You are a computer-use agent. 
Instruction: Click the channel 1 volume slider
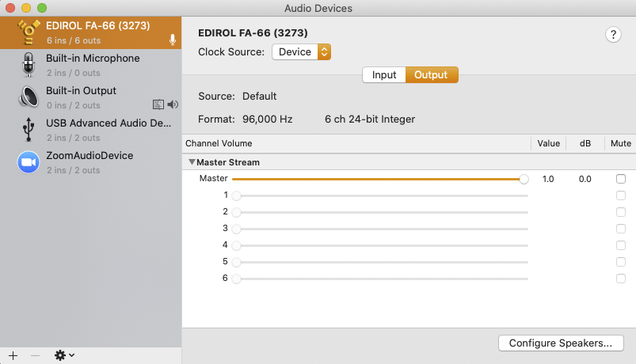point(379,195)
